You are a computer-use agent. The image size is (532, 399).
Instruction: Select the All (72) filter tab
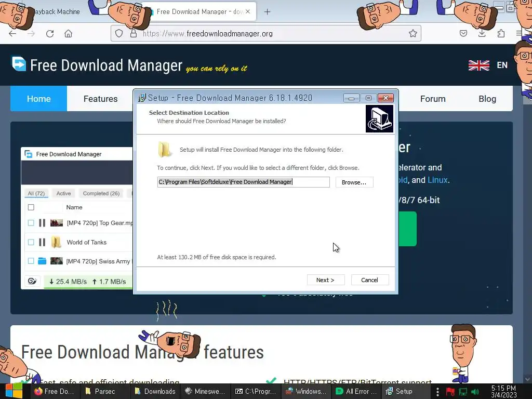(36, 193)
